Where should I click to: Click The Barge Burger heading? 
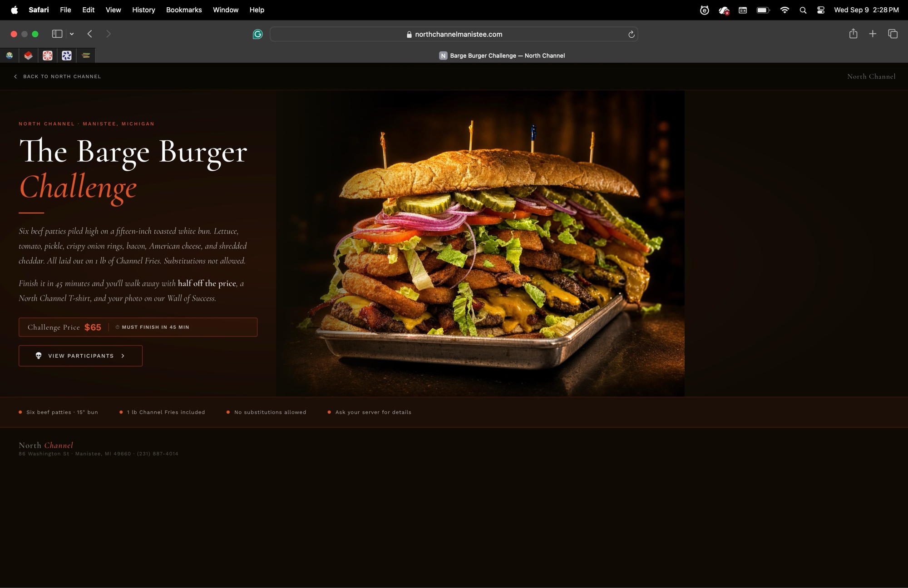click(x=133, y=152)
